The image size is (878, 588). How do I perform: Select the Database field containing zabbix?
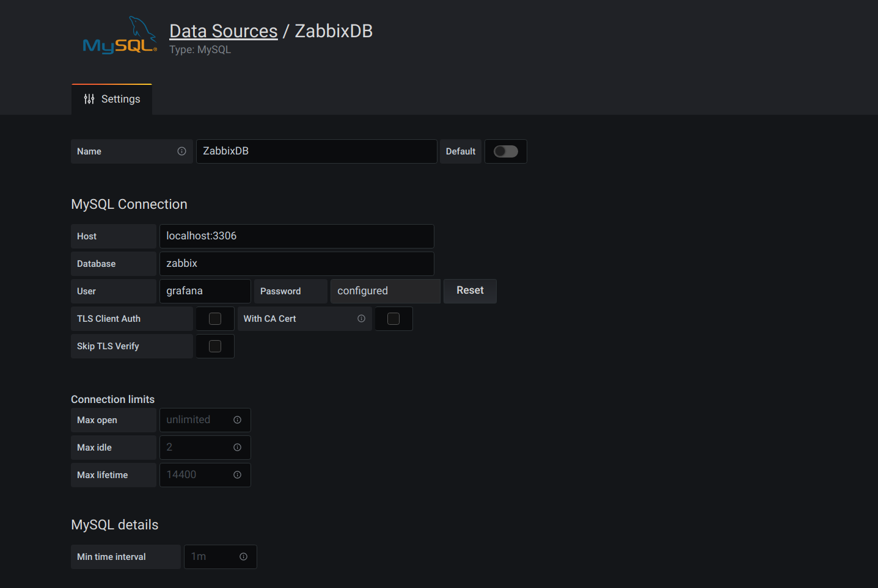click(296, 263)
